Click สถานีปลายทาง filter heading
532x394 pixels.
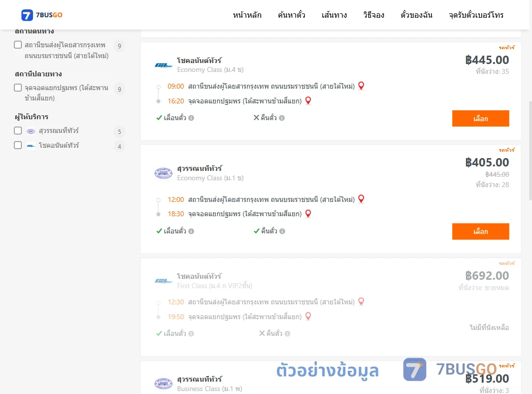tap(38, 74)
